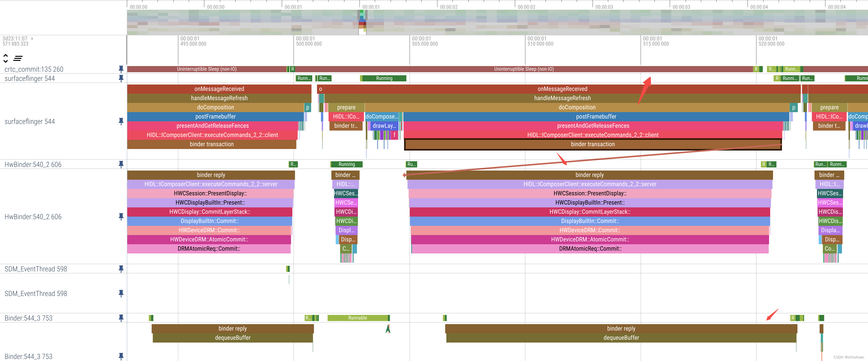Select the long postFramebuffer slice
The width and height of the screenshot is (868, 361).
(x=596, y=117)
